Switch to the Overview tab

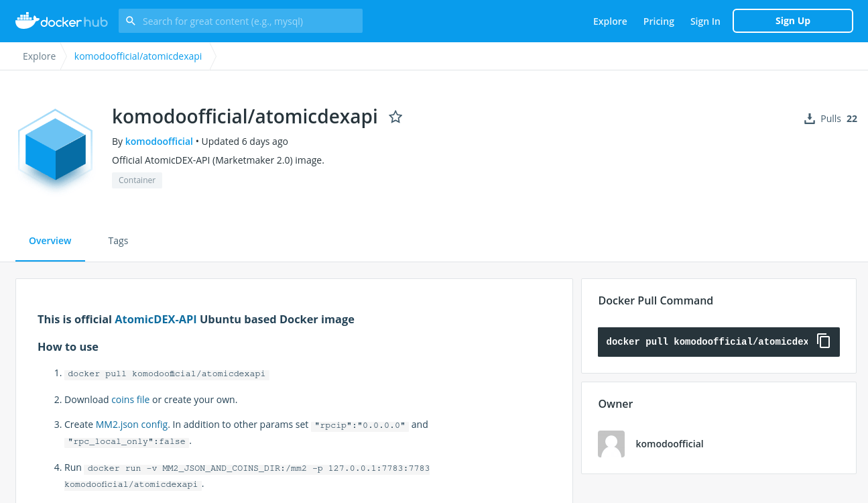pos(50,241)
